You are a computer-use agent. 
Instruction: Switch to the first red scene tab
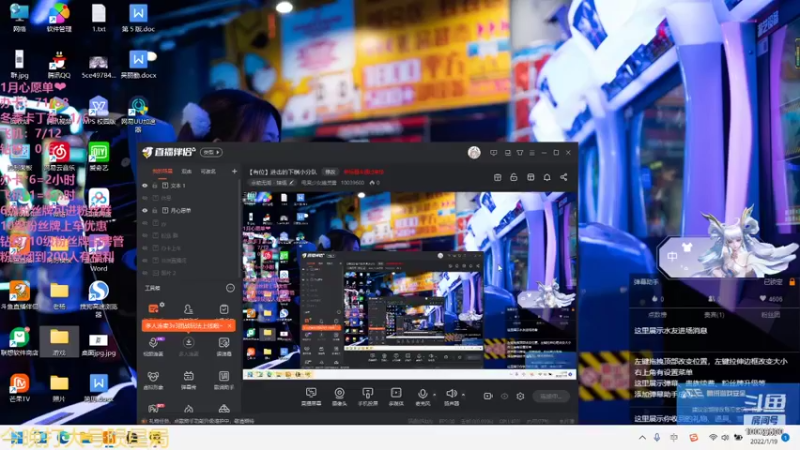pos(163,171)
